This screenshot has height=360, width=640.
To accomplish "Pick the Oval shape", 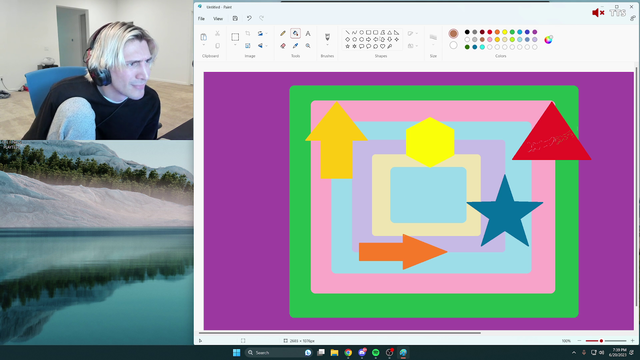I will pyautogui.click(x=361, y=32).
